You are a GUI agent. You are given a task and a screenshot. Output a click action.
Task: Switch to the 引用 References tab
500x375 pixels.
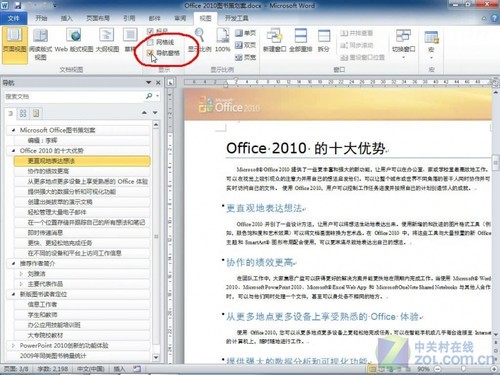(x=129, y=18)
